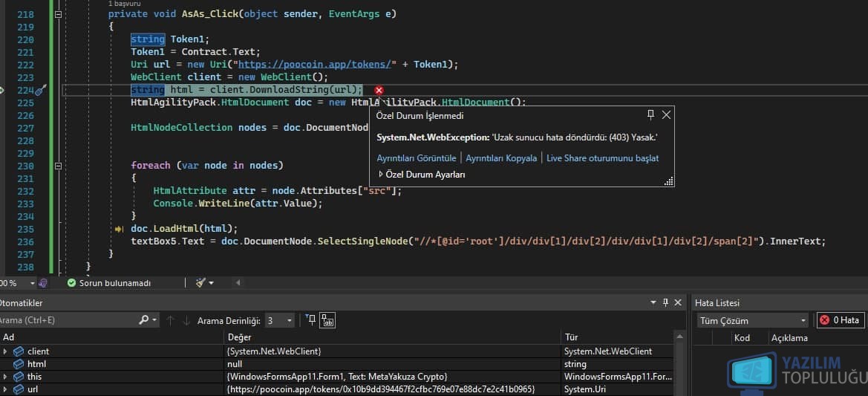Expand the client variable row
The width and height of the screenshot is (868, 396).
tap(5, 351)
